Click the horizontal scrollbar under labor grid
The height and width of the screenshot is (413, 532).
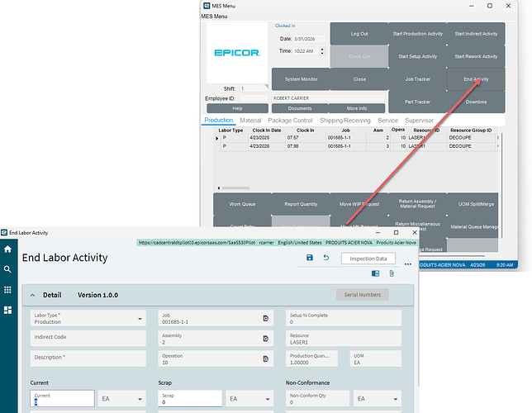pyautogui.click(x=235, y=188)
